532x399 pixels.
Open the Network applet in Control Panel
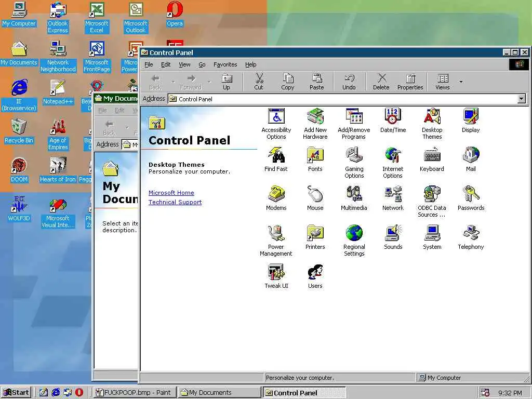(x=393, y=198)
